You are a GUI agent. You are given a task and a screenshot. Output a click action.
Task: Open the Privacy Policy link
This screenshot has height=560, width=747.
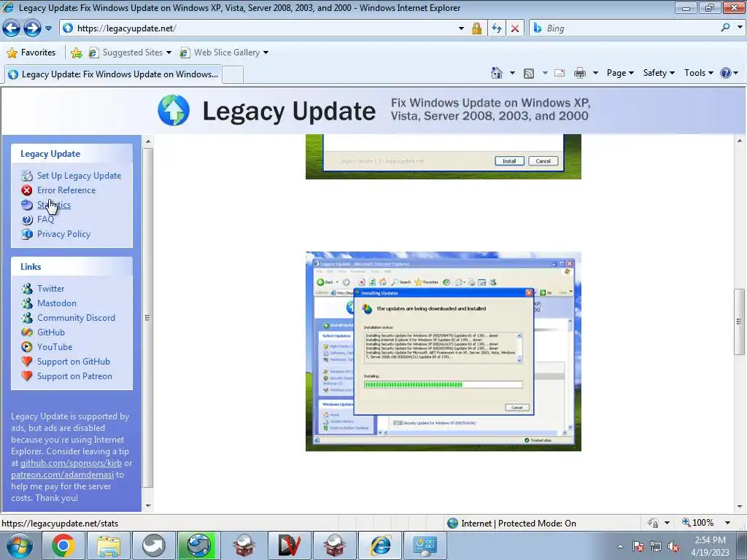64,234
